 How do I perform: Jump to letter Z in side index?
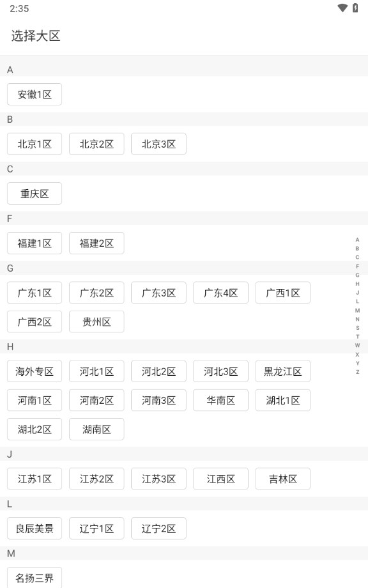[358, 372]
